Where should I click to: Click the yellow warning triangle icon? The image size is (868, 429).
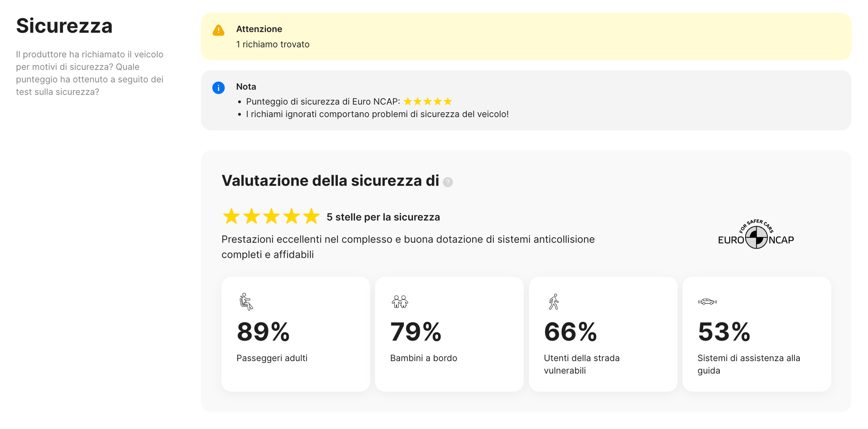coord(218,30)
